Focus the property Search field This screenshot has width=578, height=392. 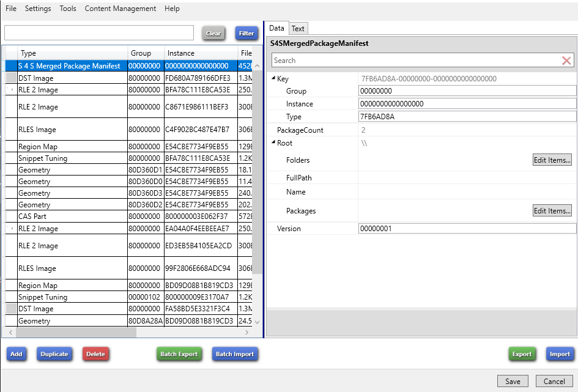pos(417,61)
